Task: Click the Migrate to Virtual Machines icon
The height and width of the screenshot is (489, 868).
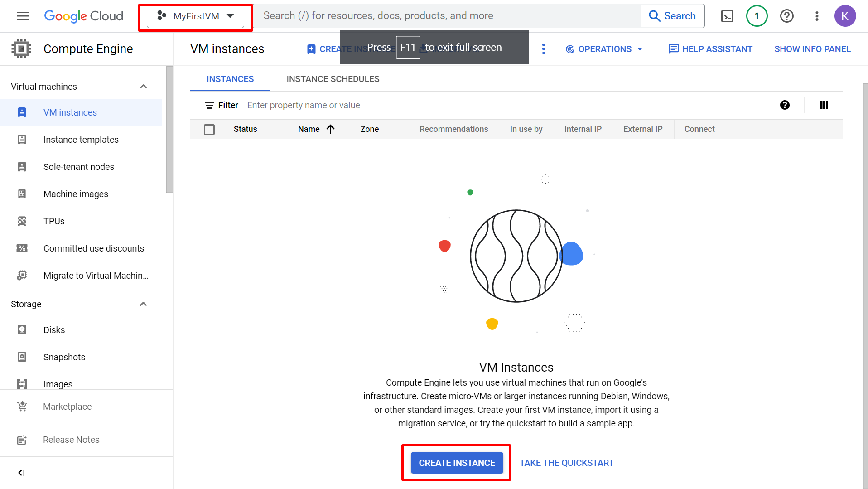Action: pyautogui.click(x=22, y=276)
